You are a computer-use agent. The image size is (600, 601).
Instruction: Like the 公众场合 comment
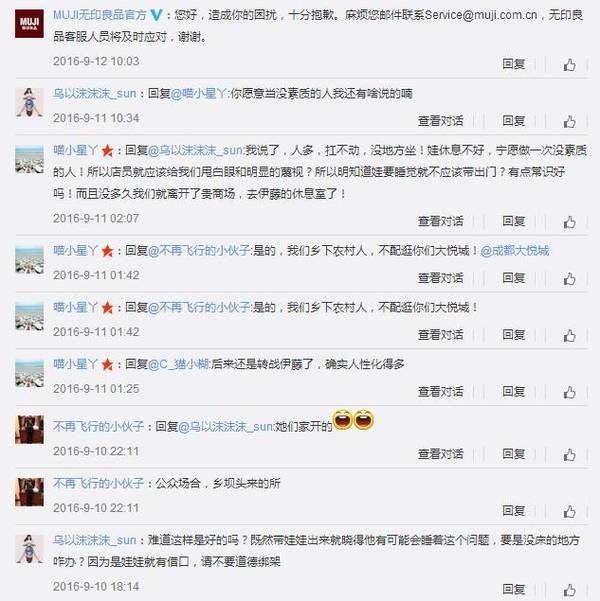pyautogui.click(x=569, y=511)
